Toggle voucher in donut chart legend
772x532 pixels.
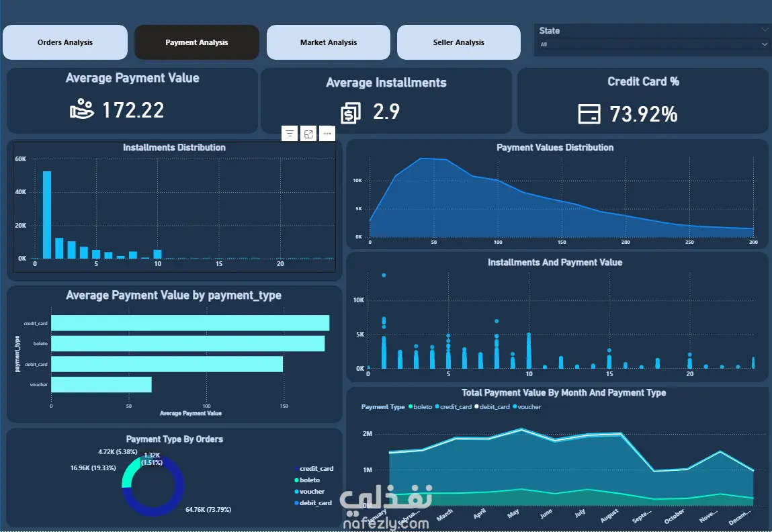(310, 491)
